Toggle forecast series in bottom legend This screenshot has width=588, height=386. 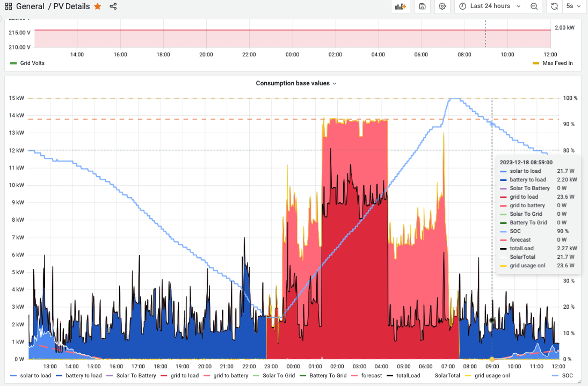[371, 375]
